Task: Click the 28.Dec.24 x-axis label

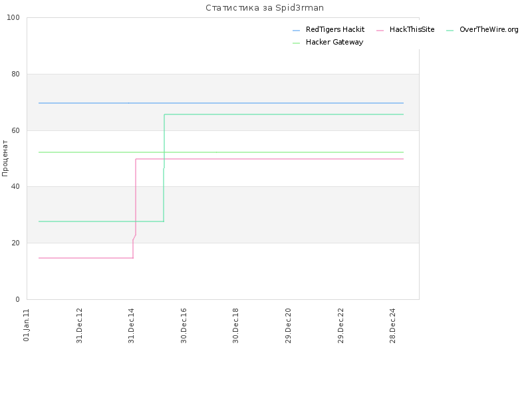Action: point(393,326)
